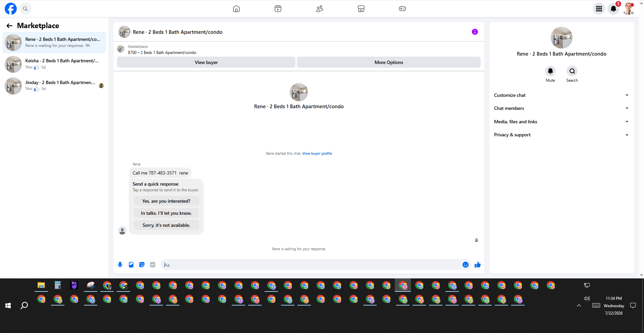Image resolution: width=644 pixels, height=333 pixels.
Task: Click the View buyer button
Action: tap(206, 62)
